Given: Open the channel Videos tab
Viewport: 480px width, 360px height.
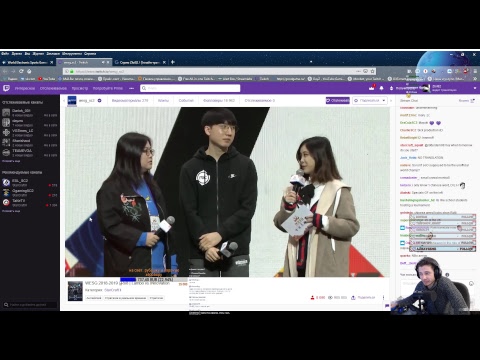Looking at the screenshot, I should [130, 100].
